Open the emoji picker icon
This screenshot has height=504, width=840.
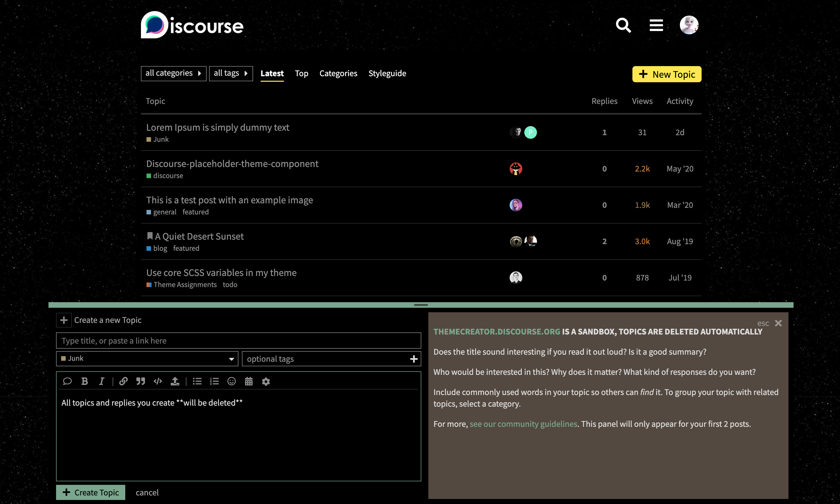point(232,381)
